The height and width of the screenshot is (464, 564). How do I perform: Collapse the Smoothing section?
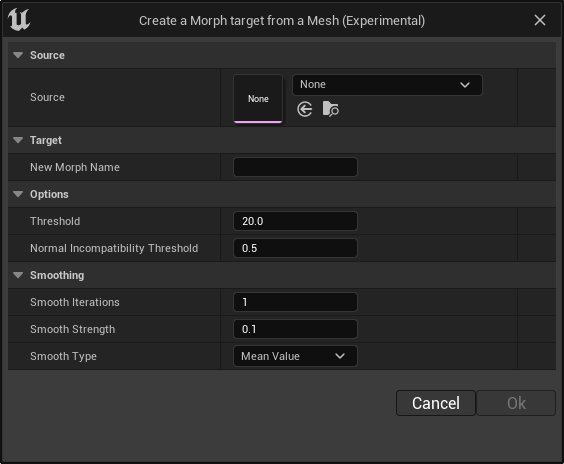[18, 275]
